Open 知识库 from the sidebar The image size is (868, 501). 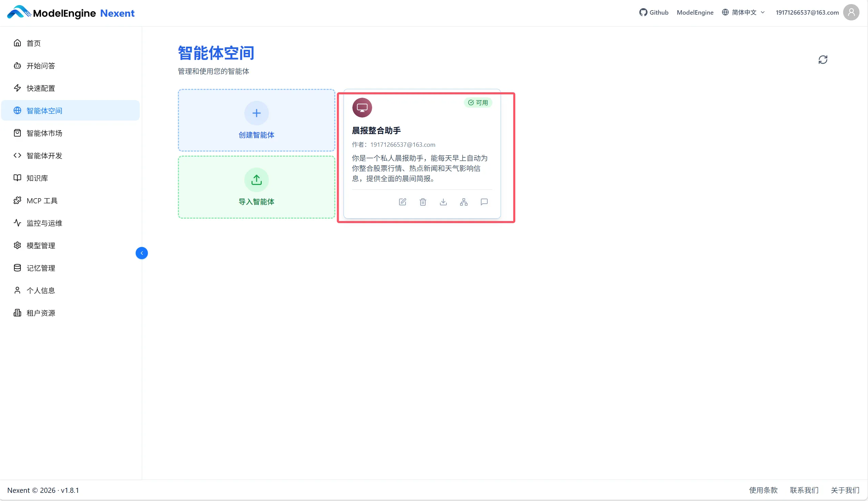tap(37, 178)
